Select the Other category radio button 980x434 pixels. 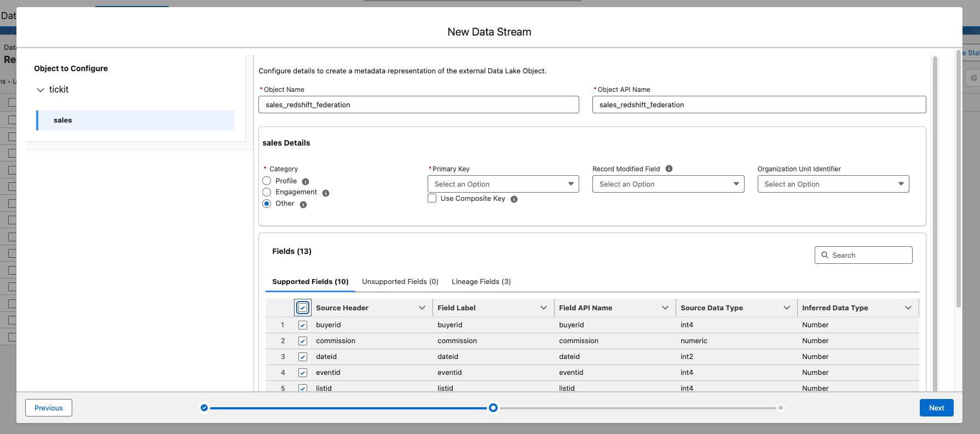point(267,204)
